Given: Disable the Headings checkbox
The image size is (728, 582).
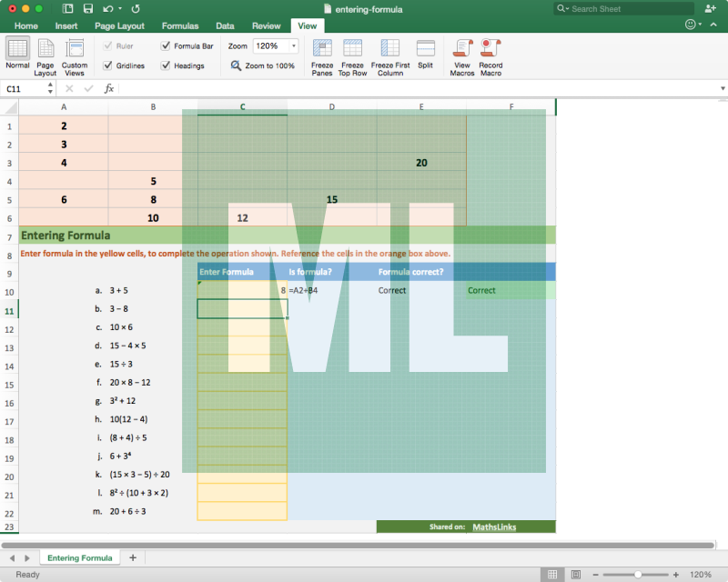Looking at the screenshot, I should [x=165, y=65].
